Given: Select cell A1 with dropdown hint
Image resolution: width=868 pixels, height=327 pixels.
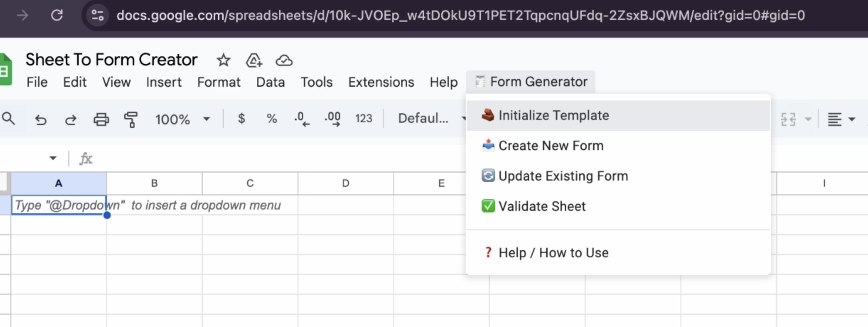Looking at the screenshot, I should [x=59, y=205].
